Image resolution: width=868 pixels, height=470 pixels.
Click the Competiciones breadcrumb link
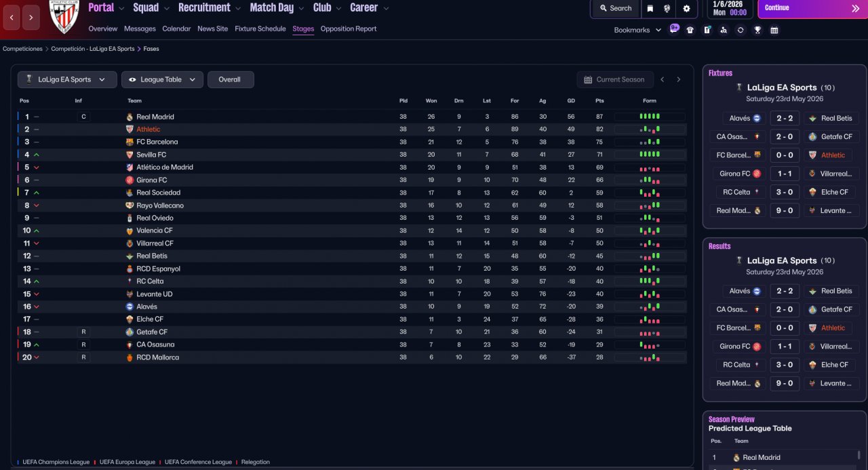click(22, 49)
